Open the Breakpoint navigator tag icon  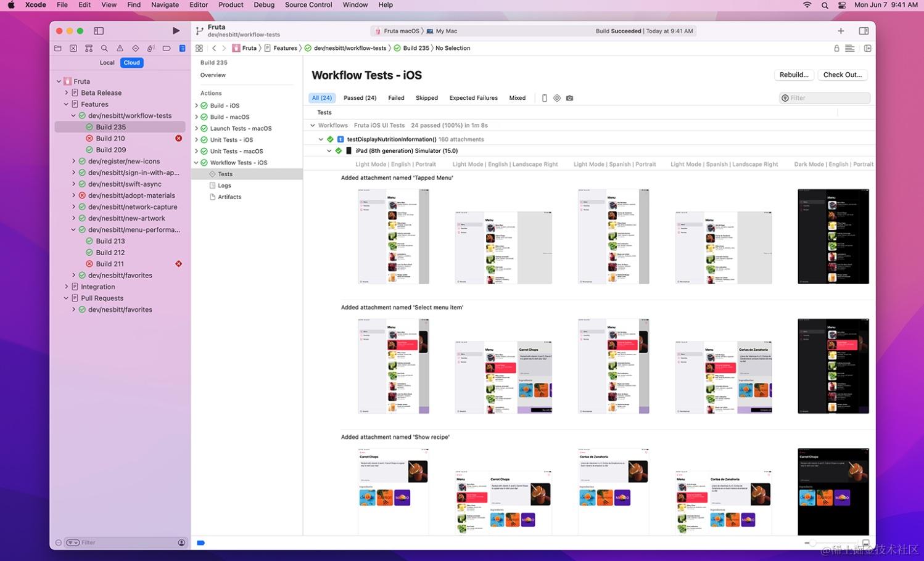[167, 48]
